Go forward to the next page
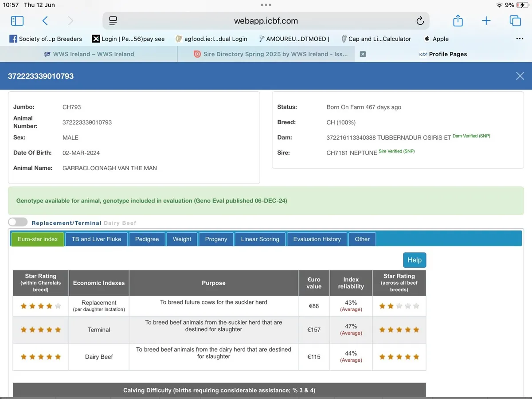 [70, 20]
